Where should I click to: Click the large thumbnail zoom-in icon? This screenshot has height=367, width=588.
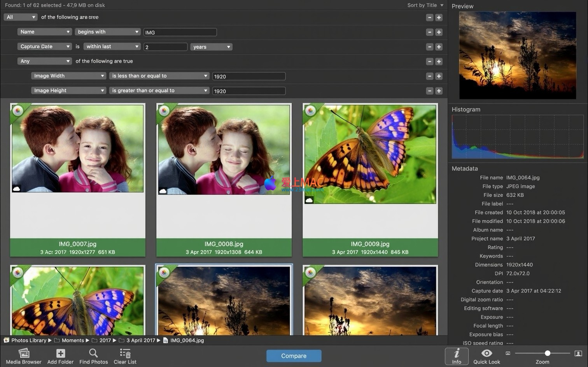[578, 353]
